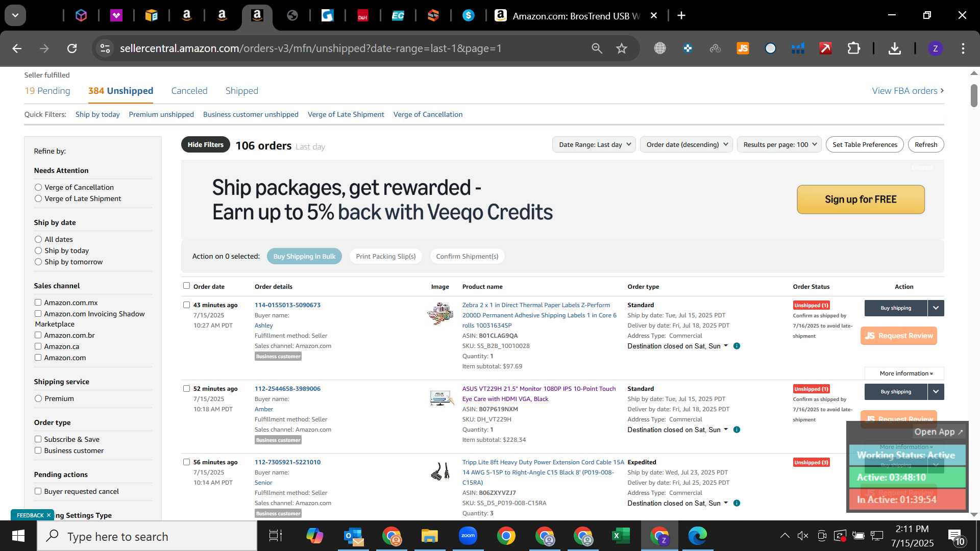Click the Windows taskbar search box
The width and height of the screenshot is (980, 551).
click(147, 536)
